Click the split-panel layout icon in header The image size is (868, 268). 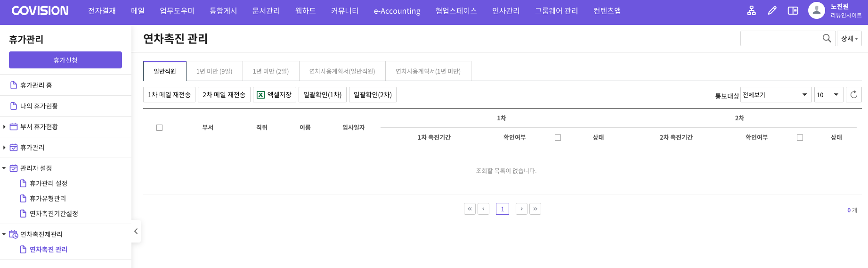point(793,10)
